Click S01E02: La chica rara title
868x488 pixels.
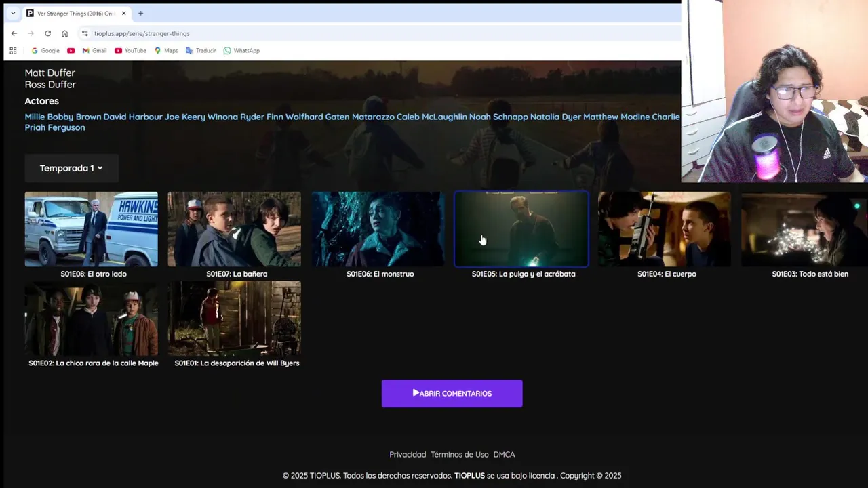(94, 363)
